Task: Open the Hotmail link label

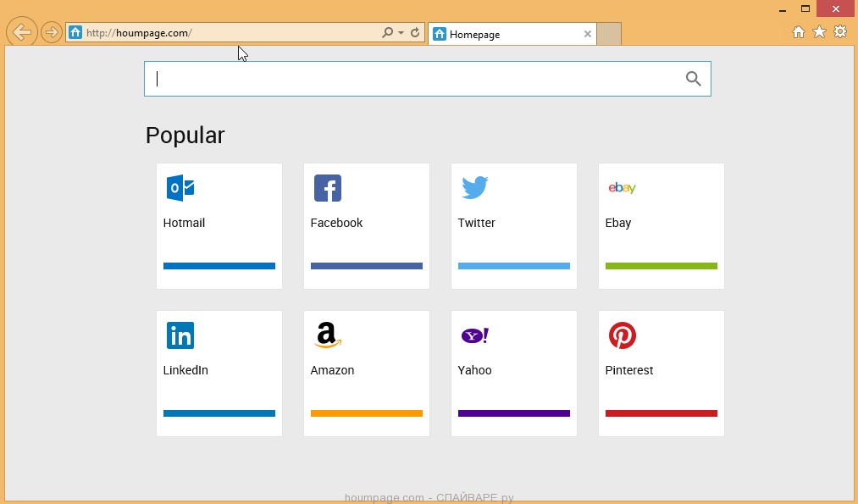Action: click(184, 223)
